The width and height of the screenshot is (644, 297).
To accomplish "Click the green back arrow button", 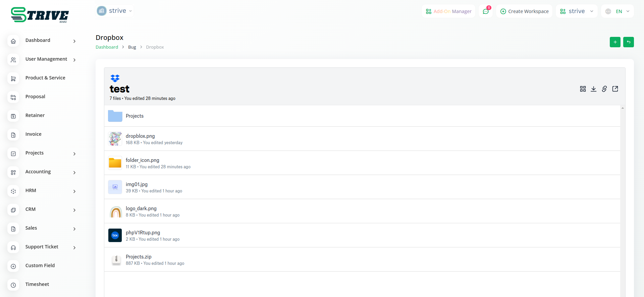I will (x=629, y=42).
